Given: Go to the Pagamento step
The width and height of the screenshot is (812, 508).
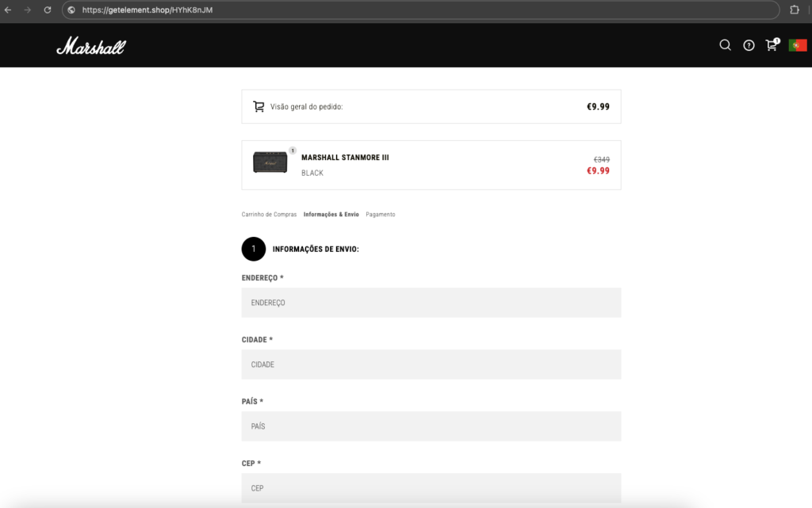Looking at the screenshot, I should [381, 214].
